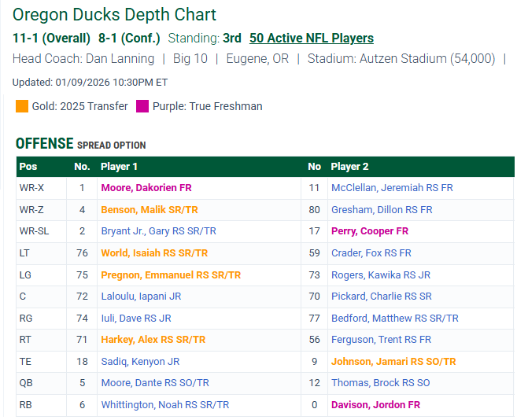Screen dimensions: 517x420
Task: Click Alex Harkey at right tackle
Action: click(x=153, y=340)
